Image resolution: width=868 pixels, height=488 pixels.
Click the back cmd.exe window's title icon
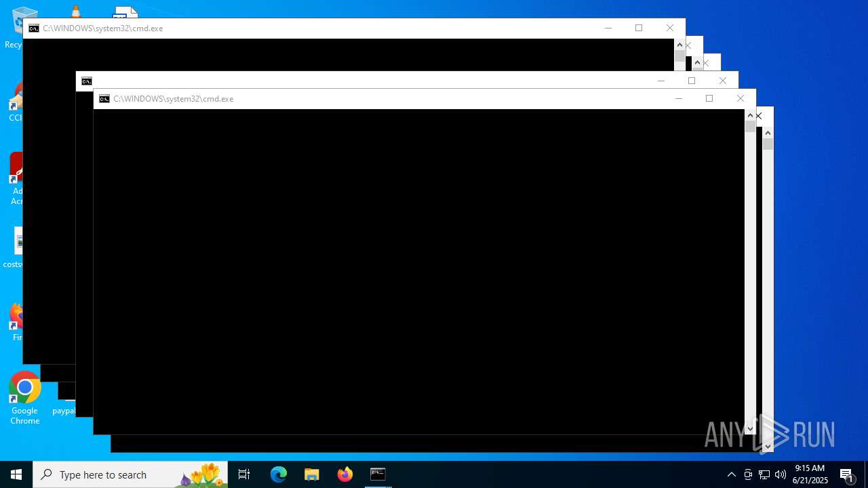tap(34, 28)
